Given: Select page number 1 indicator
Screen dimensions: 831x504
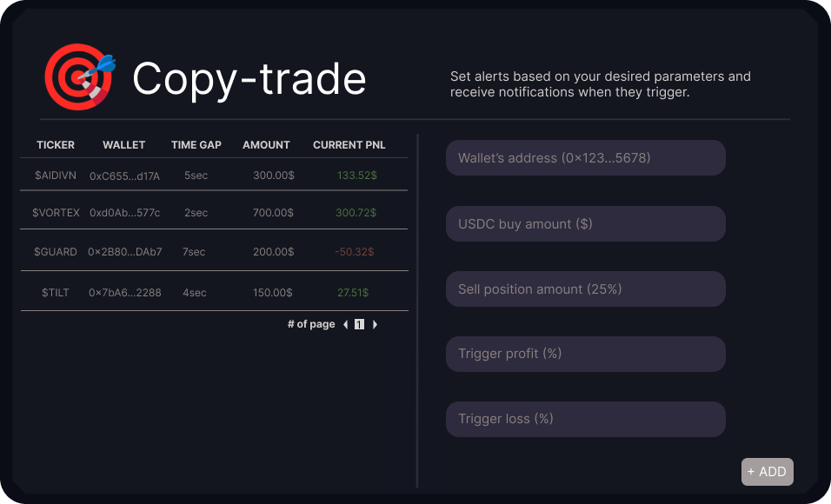Looking at the screenshot, I should pyautogui.click(x=359, y=325).
